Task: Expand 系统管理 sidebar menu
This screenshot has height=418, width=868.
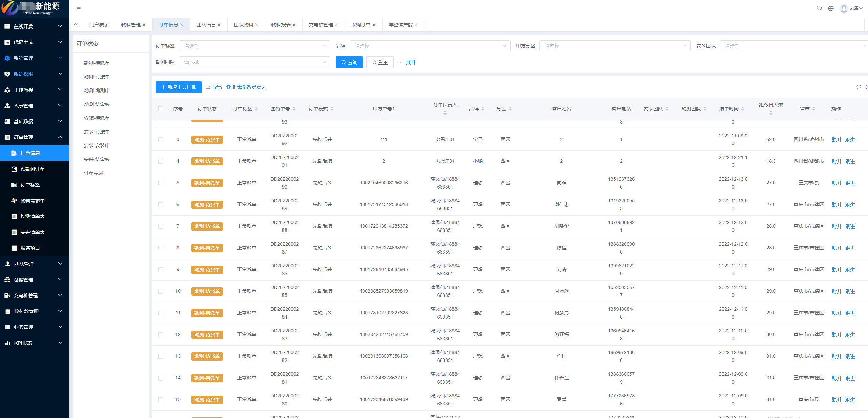Action: [35, 58]
